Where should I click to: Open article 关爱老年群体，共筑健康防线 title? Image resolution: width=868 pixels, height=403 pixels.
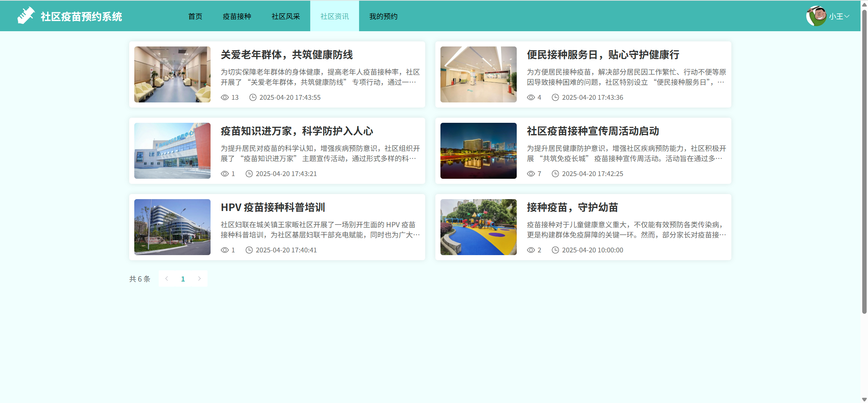pos(287,55)
